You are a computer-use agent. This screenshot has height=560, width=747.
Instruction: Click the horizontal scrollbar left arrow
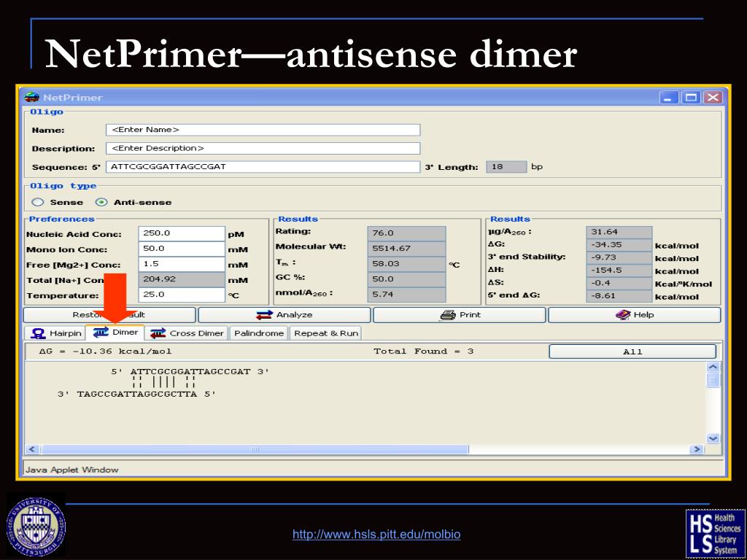32,449
